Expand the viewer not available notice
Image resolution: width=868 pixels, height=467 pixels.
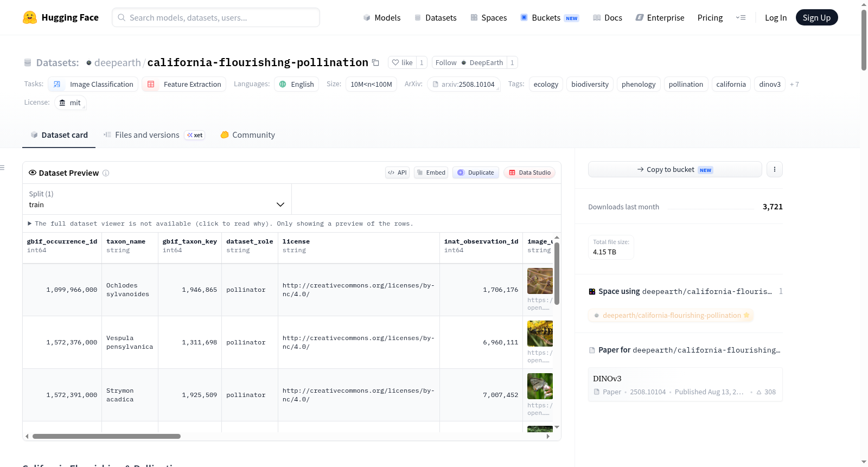pyautogui.click(x=220, y=223)
